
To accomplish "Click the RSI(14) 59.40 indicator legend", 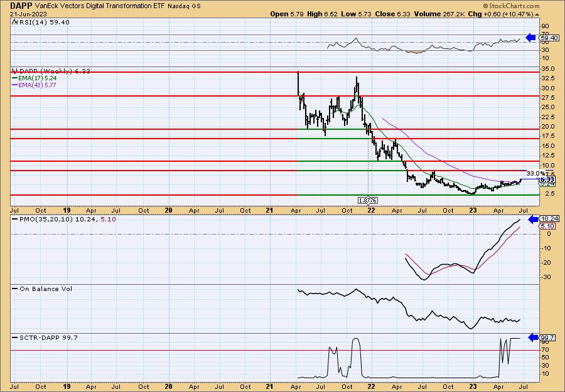I will 45,23.
